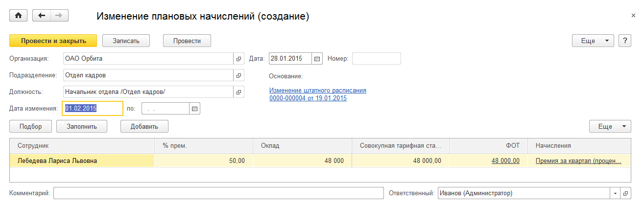Click the Home icon button
Image resolution: width=644 pixels, height=206 pixels.
click(x=19, y=16)
